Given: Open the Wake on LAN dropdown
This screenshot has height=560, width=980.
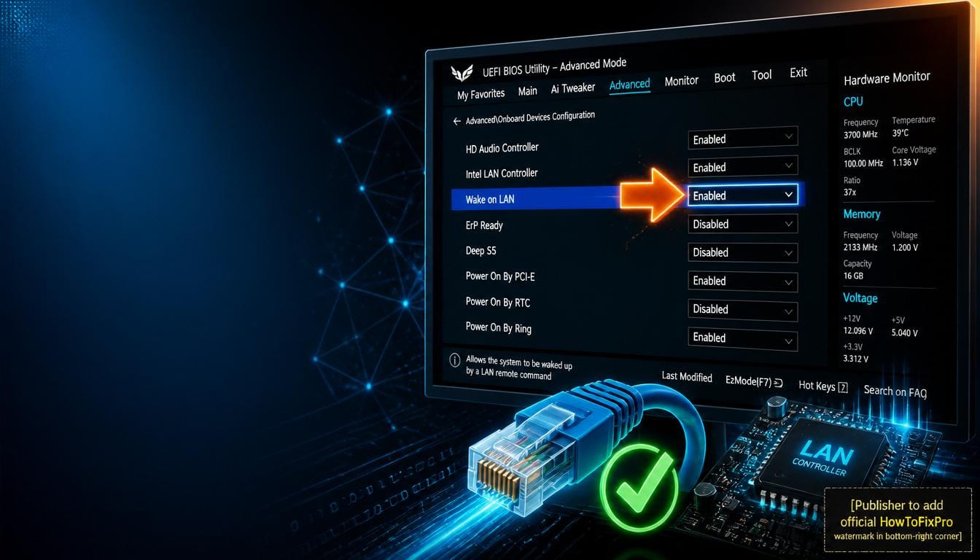Looking at the screenshot, I should (x=742, y=195).
